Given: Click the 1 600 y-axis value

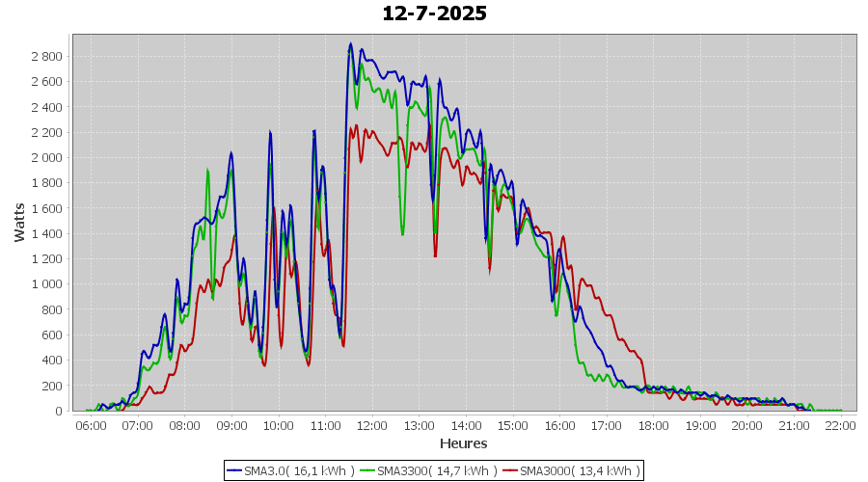Looking at the screenshot, I should click(47, 208).
